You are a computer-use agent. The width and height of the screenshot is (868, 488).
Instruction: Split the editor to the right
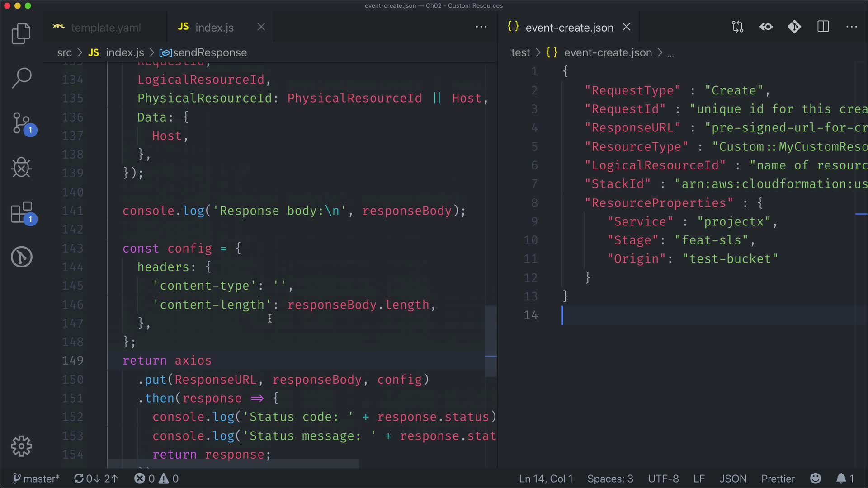pyautogui.click(x=823, y=27)
